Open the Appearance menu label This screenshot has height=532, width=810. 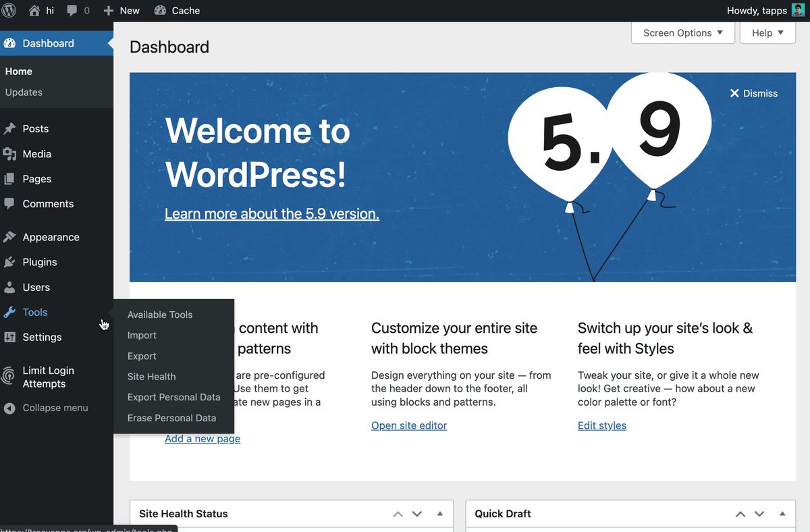click(x=51, y=237)
